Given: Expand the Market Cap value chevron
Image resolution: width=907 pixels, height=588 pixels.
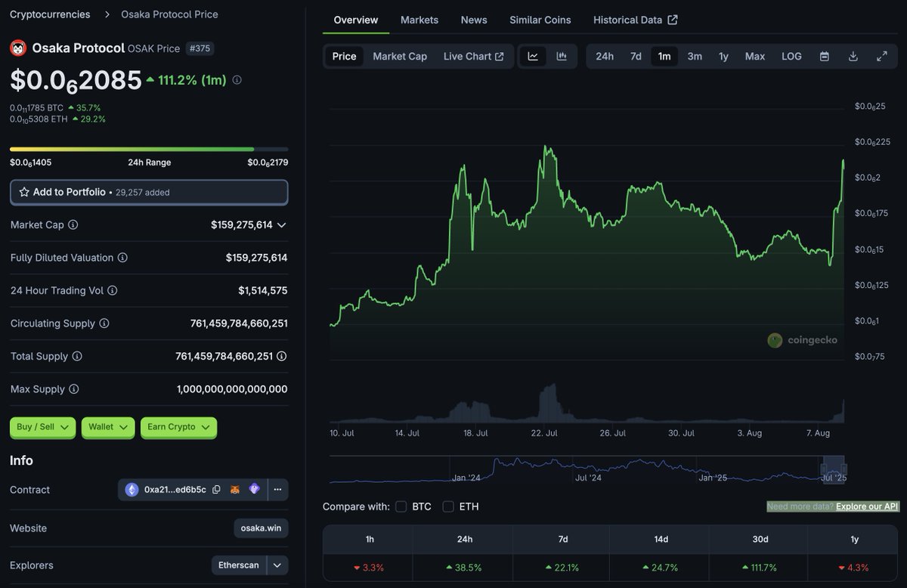Looking at the screenshot, I should pyautogui.click(x=282, y=225).
